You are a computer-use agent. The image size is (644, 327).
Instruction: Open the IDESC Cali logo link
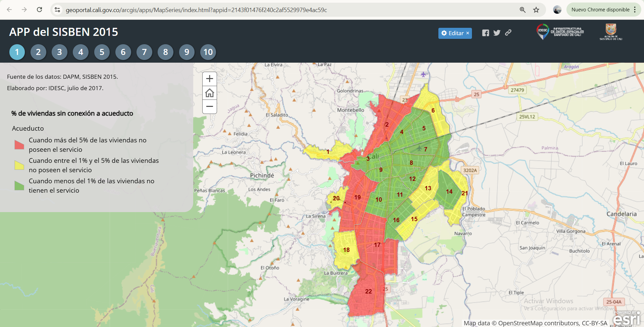(x=560, y=32)
